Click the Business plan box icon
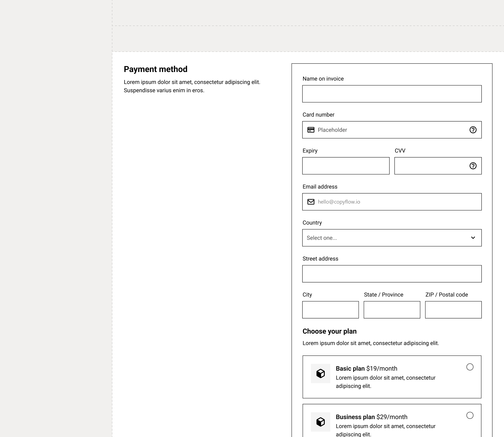Screen dimensions: 504x437 320,422
